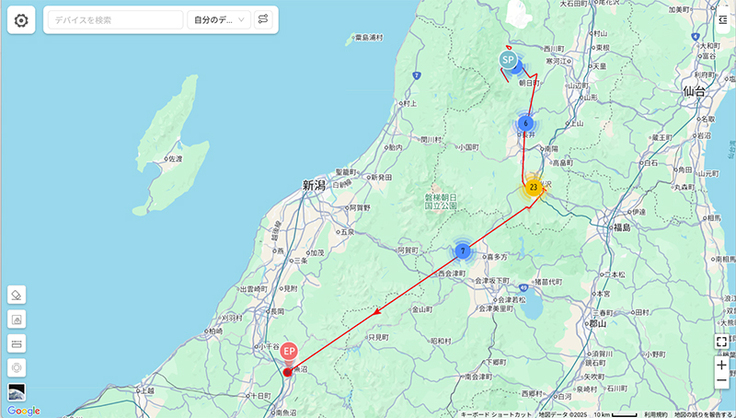Image resolution: width=736 pixels, height=418 pixels.
Task: Zoom in with the plus button
Action: 722,365
